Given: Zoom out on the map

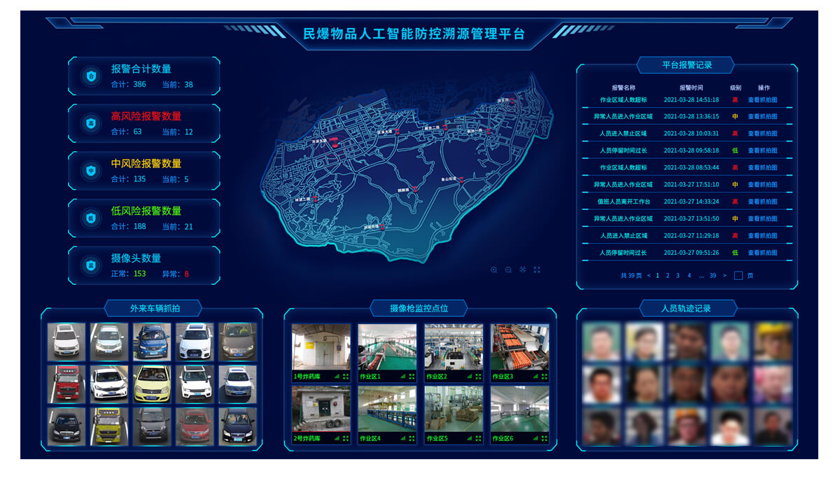Looking at the screenshot, I should coord(508,269).
